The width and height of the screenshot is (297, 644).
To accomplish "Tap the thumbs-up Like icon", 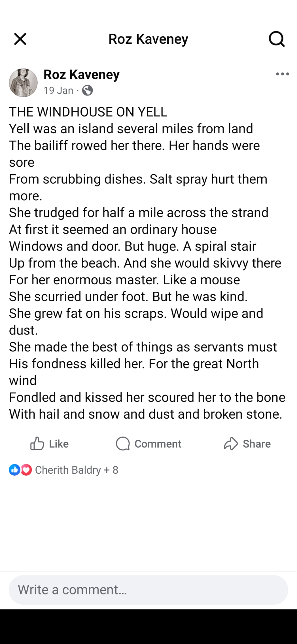I will tap(37, 443).
